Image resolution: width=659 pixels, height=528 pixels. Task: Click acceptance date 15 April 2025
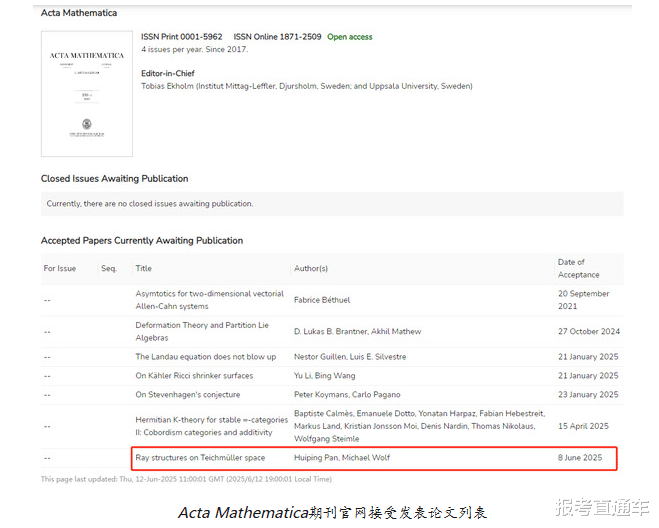pos(583,426)
